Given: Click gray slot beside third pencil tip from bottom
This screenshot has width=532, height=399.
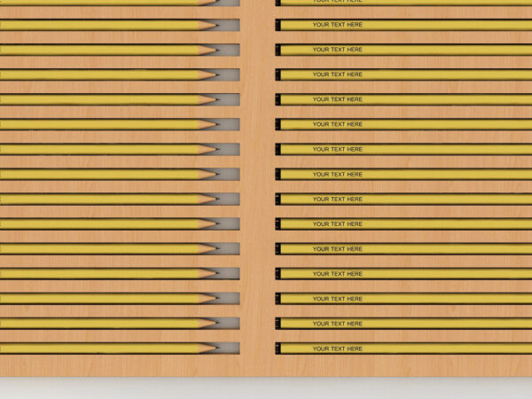Looking at the screenshot, I should (x=230, y=299).
